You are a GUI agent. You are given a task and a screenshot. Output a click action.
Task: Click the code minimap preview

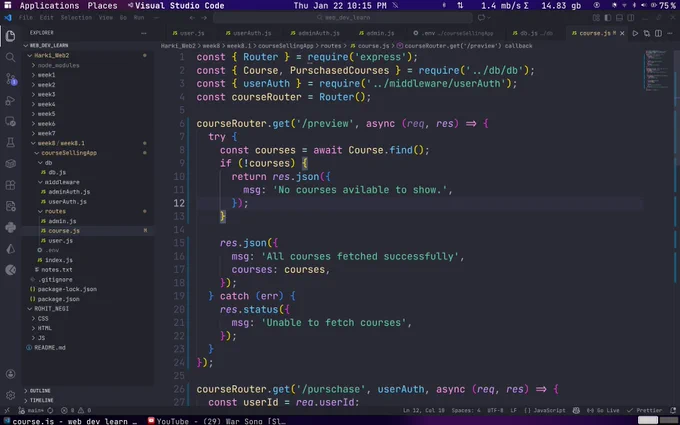(x=658, y=71)
